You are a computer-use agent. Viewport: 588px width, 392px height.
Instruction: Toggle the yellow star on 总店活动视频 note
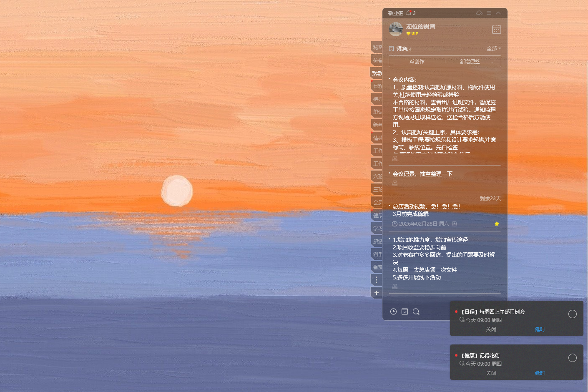(497, 224)
